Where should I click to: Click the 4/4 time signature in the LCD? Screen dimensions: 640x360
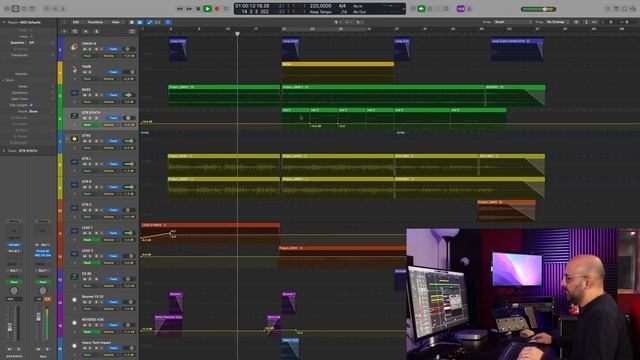[x=342, y=6]
